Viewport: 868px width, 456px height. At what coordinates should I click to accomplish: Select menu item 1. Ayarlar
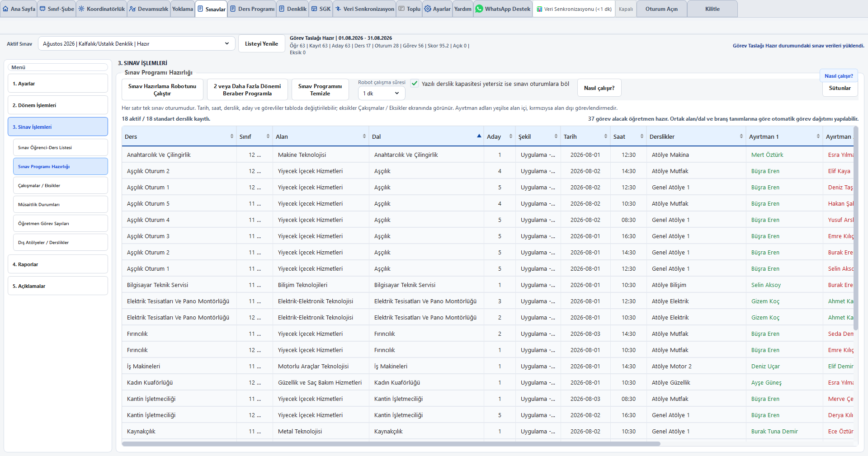58,84
